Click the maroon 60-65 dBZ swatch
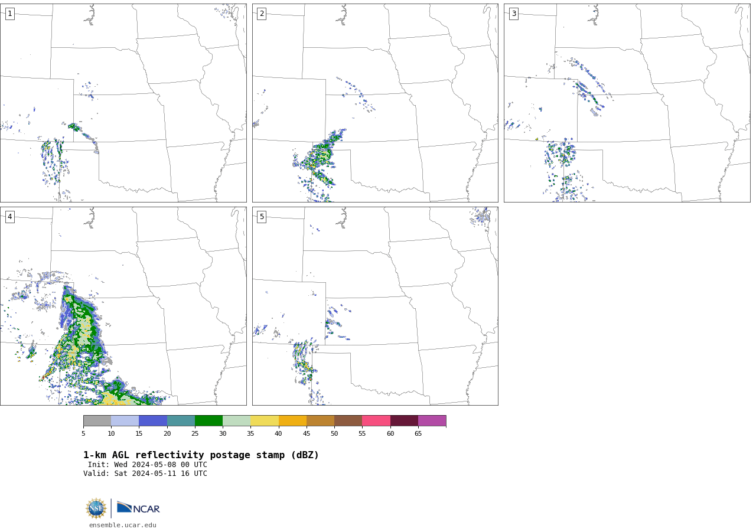Image resolution: width=756 pixels, height=532 pixels. point(404,420)
